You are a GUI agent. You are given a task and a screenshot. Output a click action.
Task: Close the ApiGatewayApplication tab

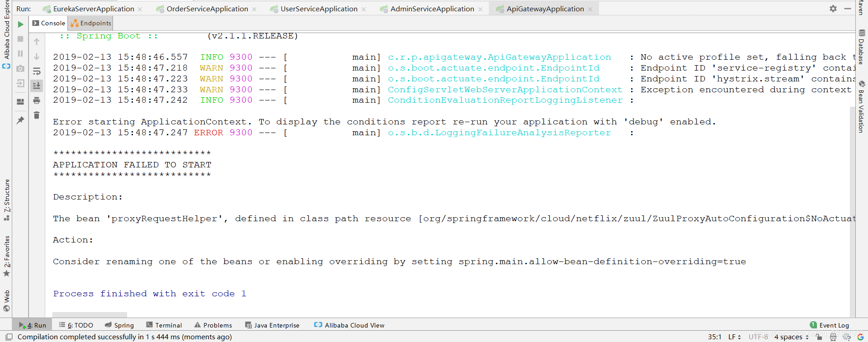pos(590,9)
